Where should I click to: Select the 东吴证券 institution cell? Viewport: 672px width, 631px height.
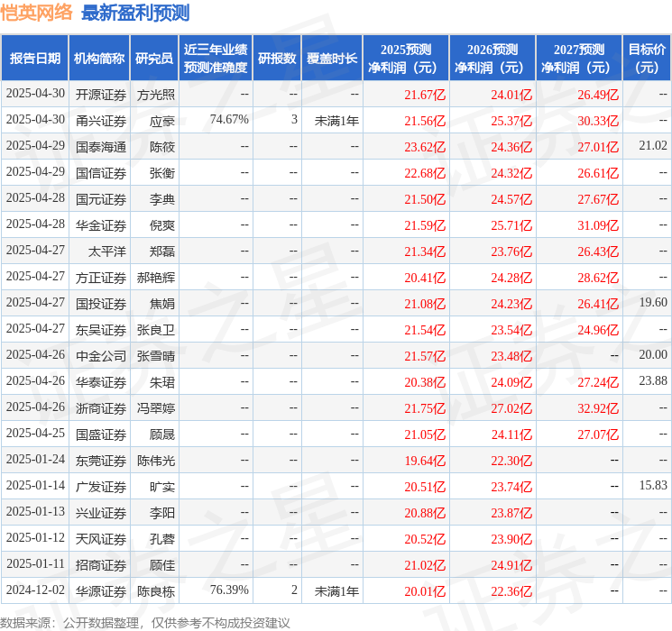(101, 330)
